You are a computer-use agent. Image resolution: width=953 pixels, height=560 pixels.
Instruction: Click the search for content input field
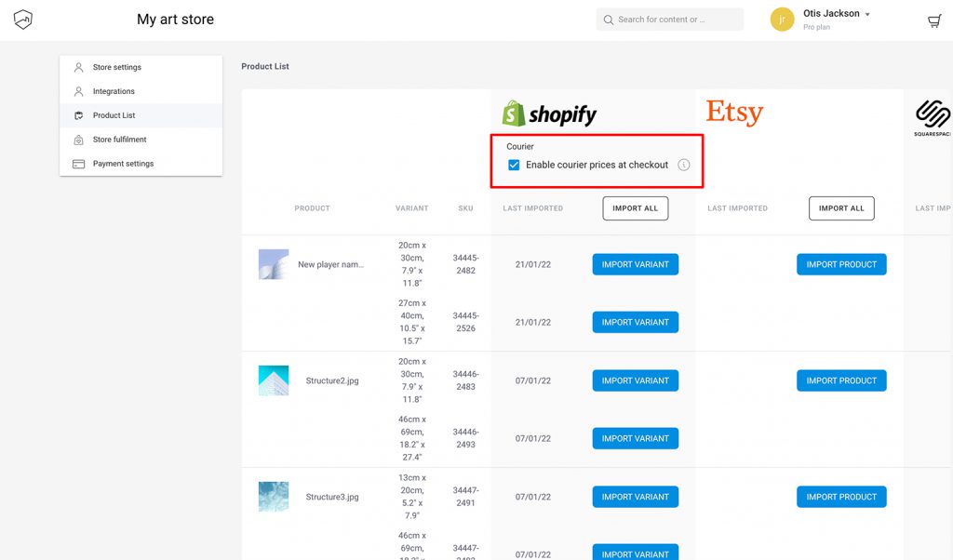tap(670, 20)
